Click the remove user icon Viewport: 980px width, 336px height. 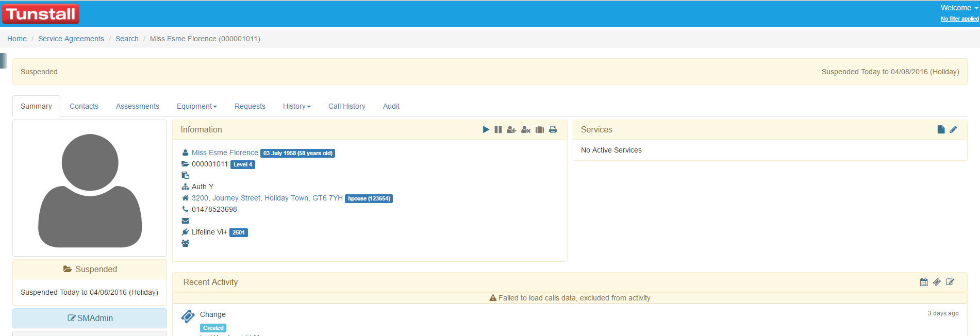[x=526, y=130]
